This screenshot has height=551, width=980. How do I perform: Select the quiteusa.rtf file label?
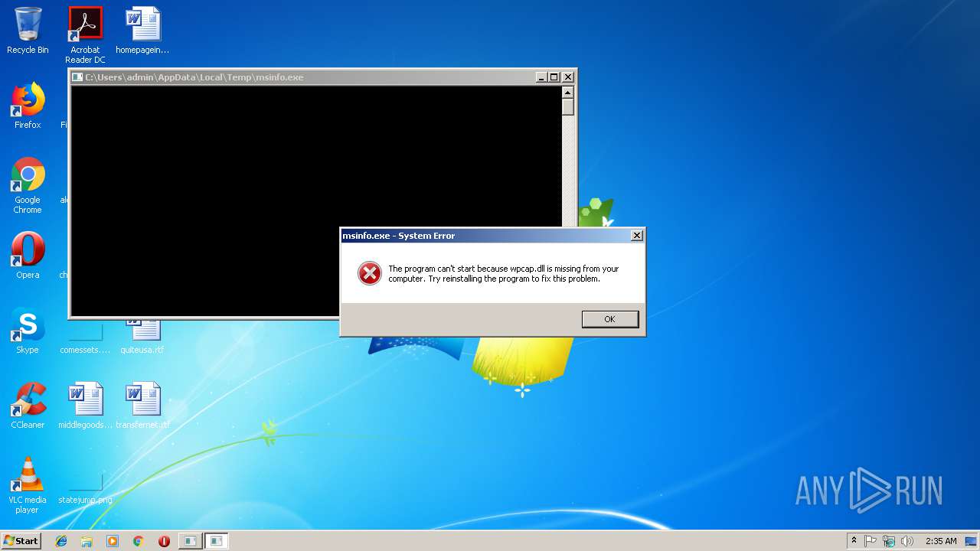[x=142, y=350]
